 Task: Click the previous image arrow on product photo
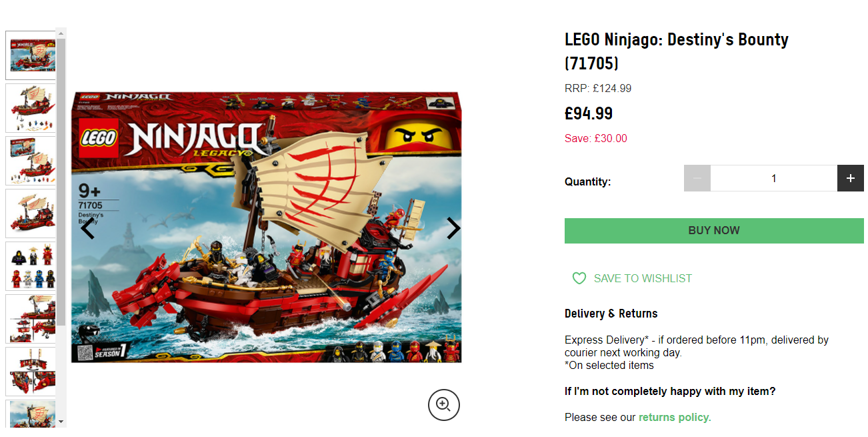87,229
